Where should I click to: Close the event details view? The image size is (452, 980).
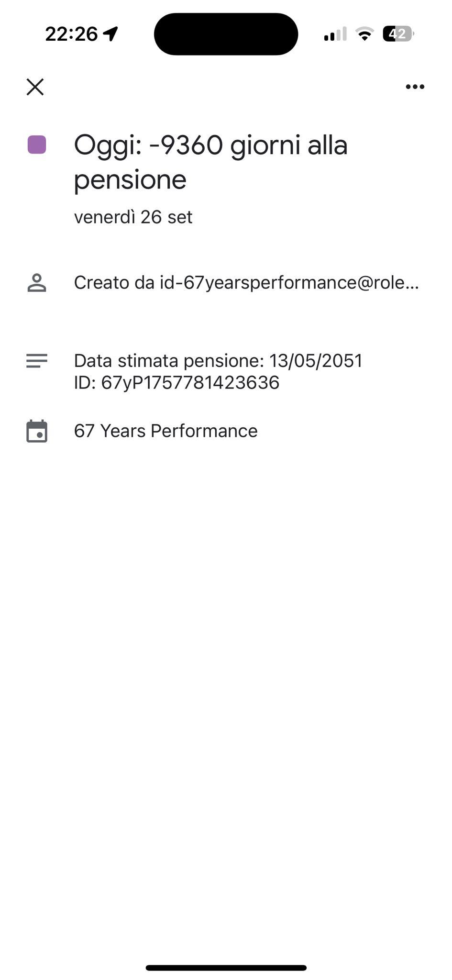point(35,87)
